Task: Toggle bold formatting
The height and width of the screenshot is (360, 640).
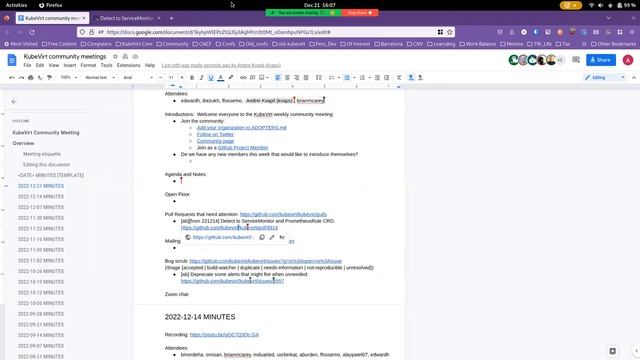Action: (x=192, y=78)
